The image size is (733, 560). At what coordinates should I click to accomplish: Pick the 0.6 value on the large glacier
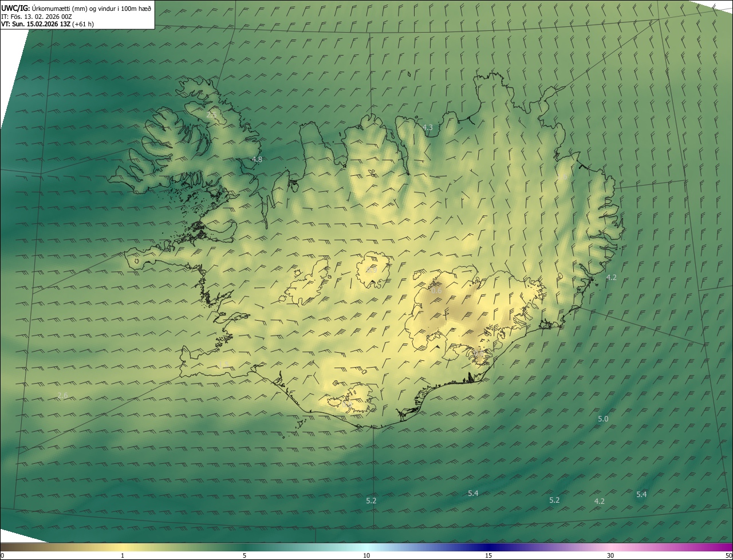point(436,290)
